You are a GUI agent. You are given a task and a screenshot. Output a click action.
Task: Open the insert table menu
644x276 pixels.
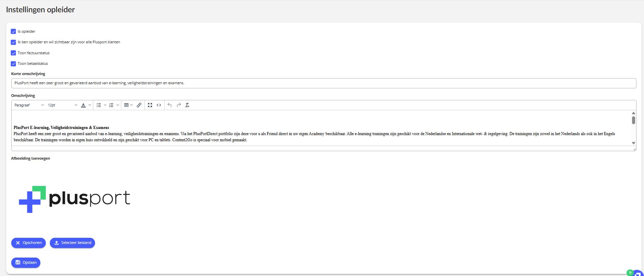coord(128,105)
